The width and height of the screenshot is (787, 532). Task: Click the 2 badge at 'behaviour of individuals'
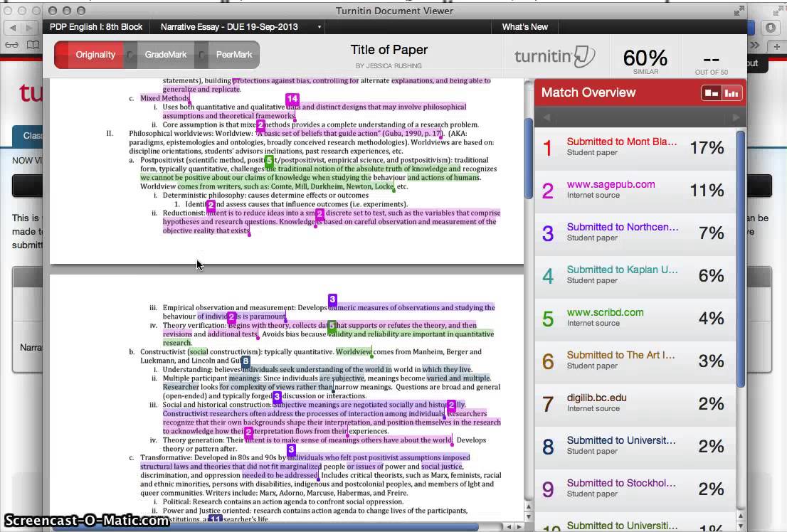[x=231, y=317]
